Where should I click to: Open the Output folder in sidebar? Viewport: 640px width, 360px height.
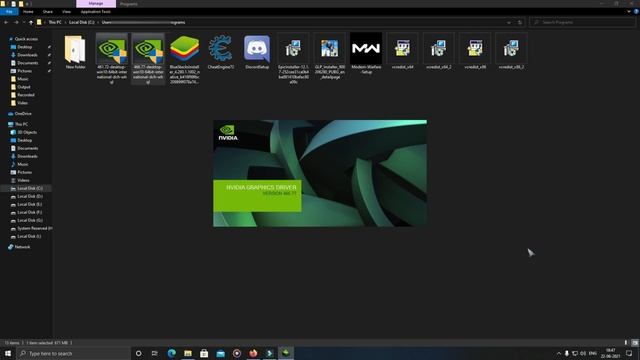coord(24,87)
